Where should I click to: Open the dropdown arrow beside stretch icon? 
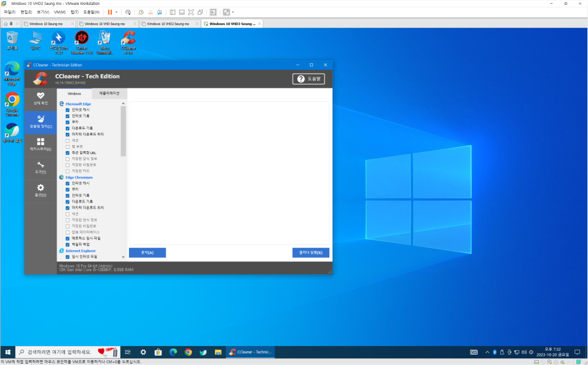[x=233, y=12]
